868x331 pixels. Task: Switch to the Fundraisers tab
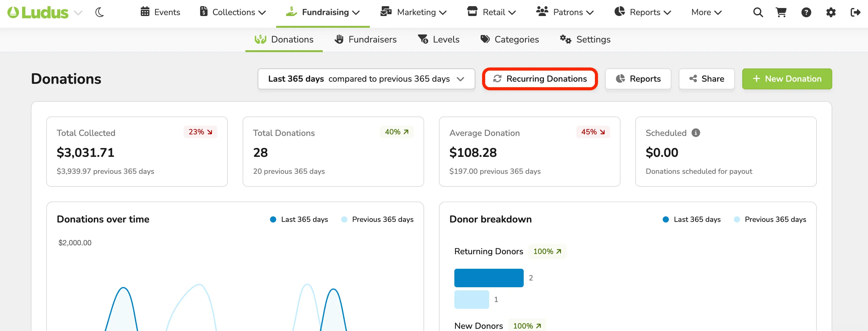coord(365,39)
